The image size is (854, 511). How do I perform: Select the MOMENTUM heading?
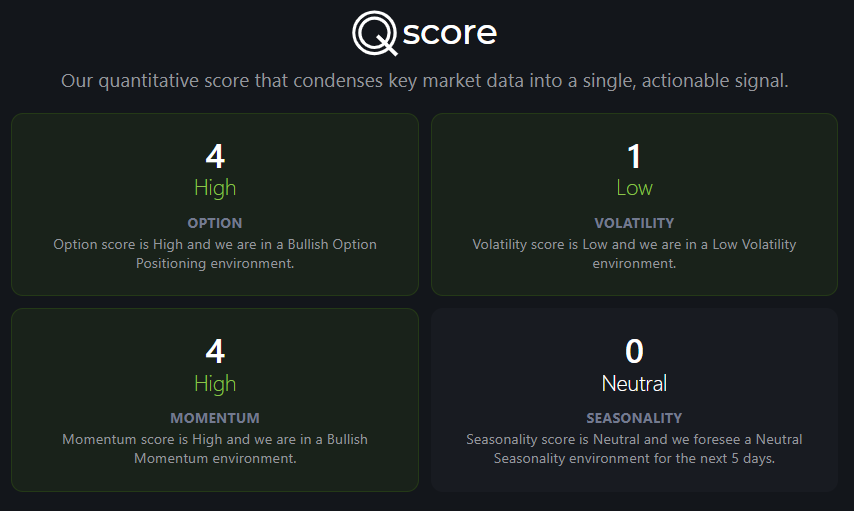point(215,418)
